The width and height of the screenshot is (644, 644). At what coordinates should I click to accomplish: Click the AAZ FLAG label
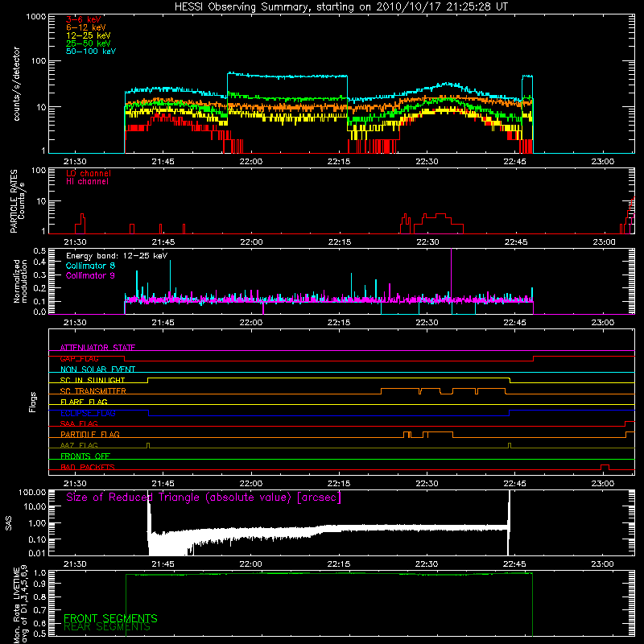[x=79, y=446]
